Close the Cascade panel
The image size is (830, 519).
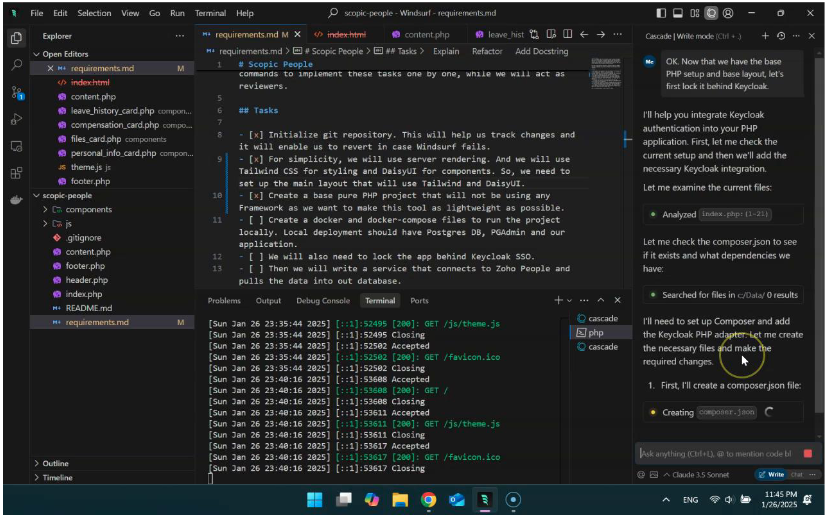(x=812, y=36)
